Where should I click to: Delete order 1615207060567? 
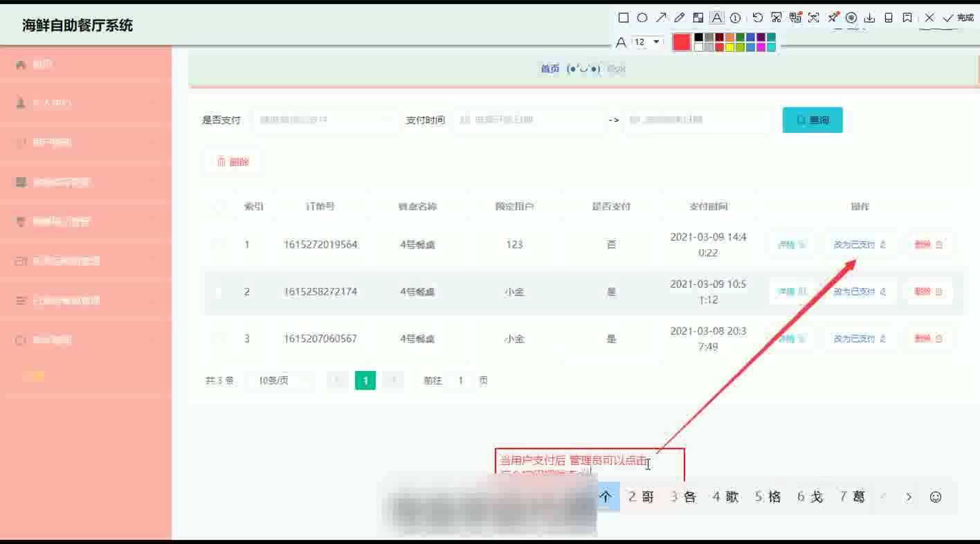pyautogui.click(x=929, y=339)
